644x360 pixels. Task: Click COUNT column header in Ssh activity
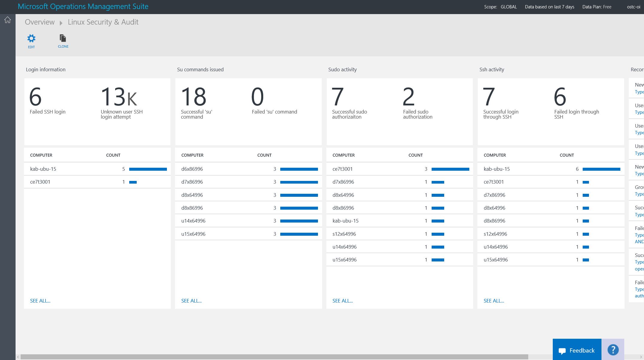tap(567, 155)
